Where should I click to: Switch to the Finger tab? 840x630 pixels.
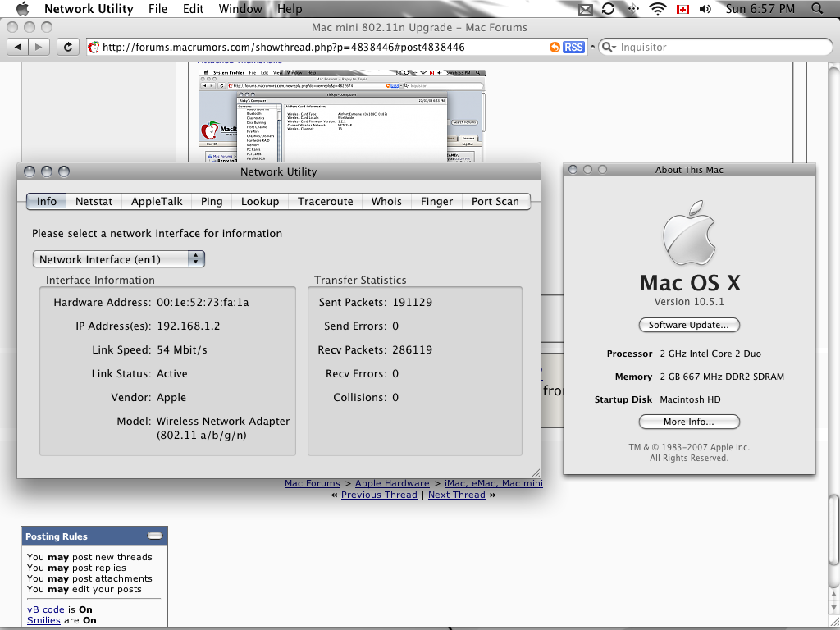click(x=436, y=202)
